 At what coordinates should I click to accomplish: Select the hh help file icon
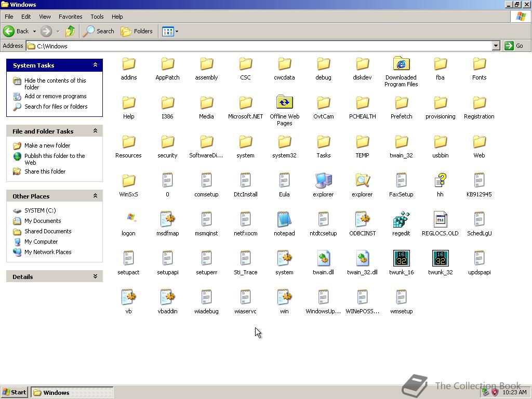[440, 180]
